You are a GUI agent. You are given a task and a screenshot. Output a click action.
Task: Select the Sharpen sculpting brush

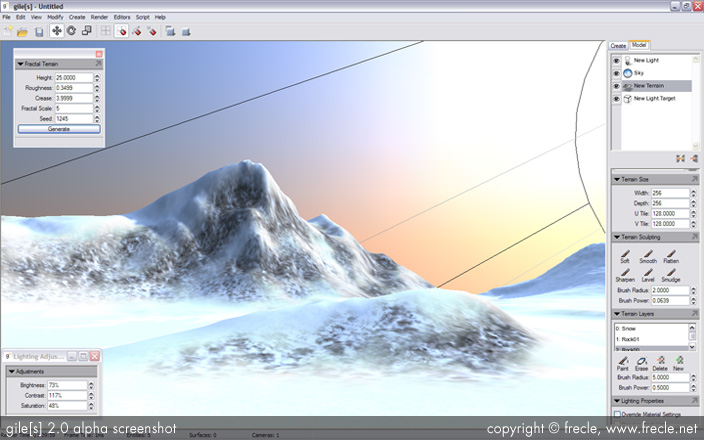point(625,276)
